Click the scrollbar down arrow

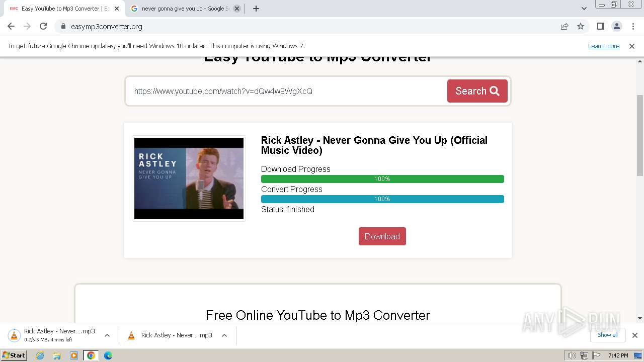(x=640, y=318)
